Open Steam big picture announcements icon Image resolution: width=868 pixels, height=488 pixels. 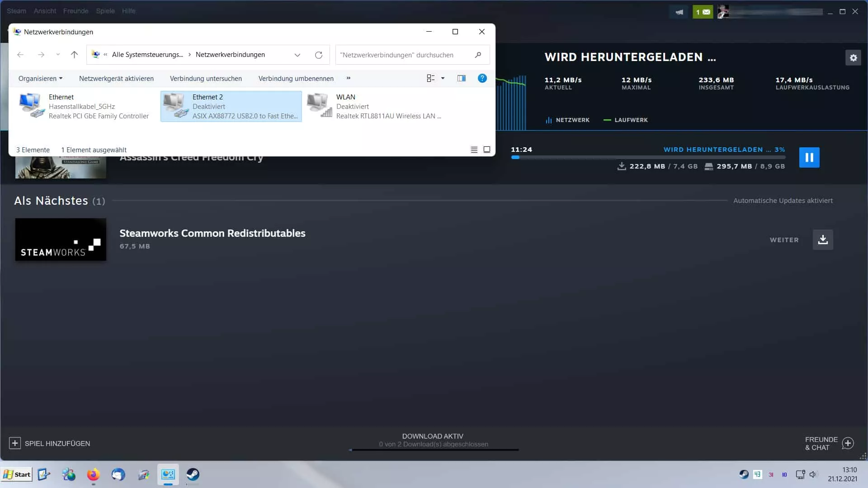click(x=679, y=12)
